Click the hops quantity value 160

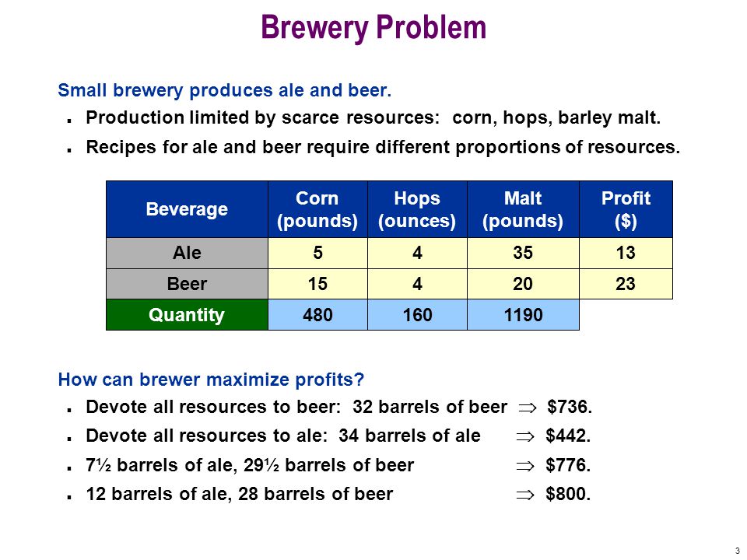[x=417, y=315]
